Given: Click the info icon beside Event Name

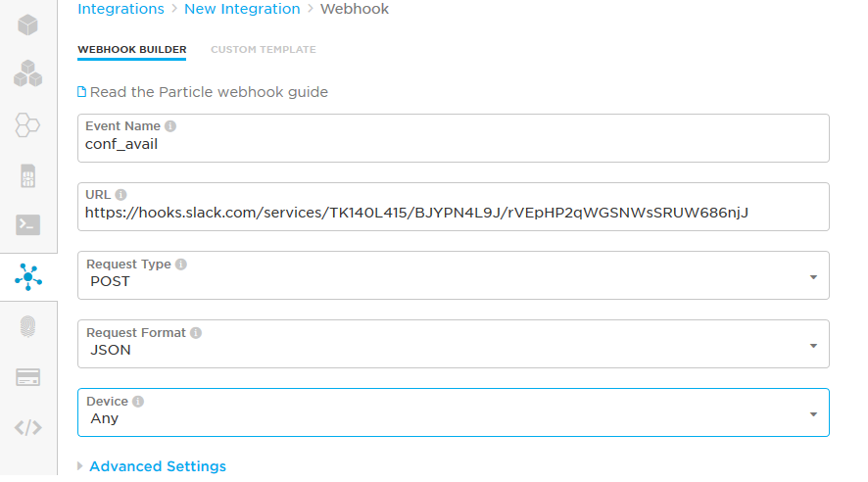Looking at the screenshot, I should click(x=170, y=126).
